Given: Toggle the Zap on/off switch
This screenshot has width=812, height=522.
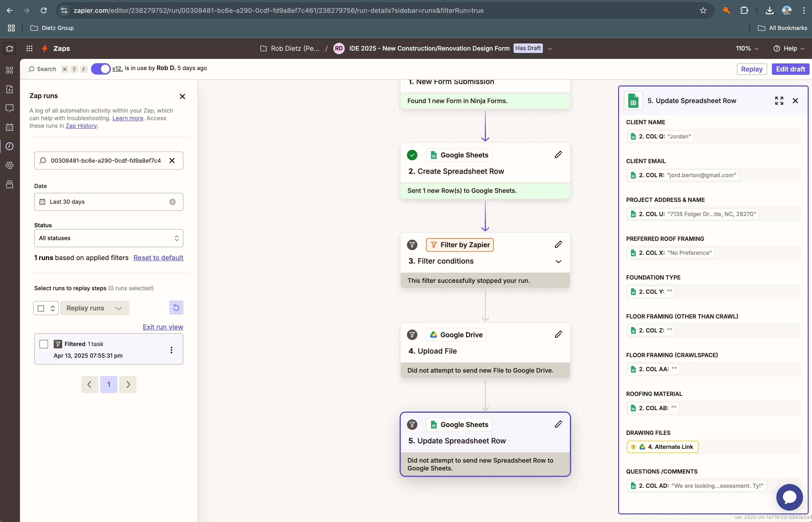Looking at the screenshot, I should pyautogui.click(x=101, y=69).
